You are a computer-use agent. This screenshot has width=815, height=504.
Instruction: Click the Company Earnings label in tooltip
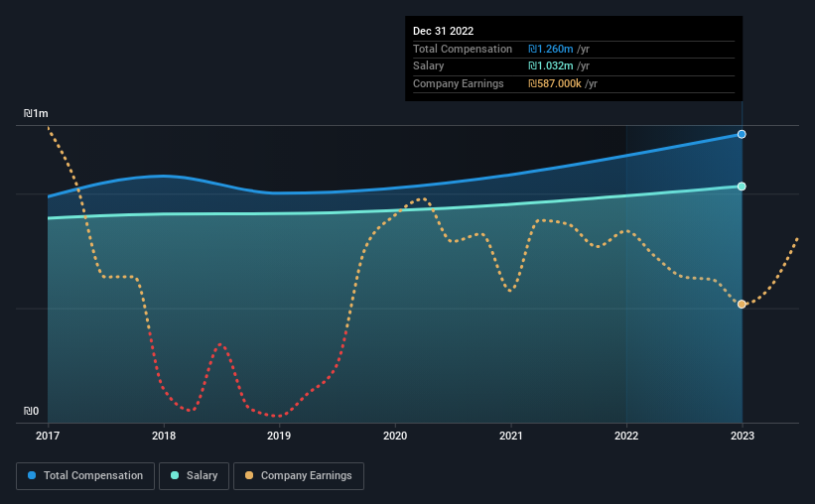[x=459, y=83]
